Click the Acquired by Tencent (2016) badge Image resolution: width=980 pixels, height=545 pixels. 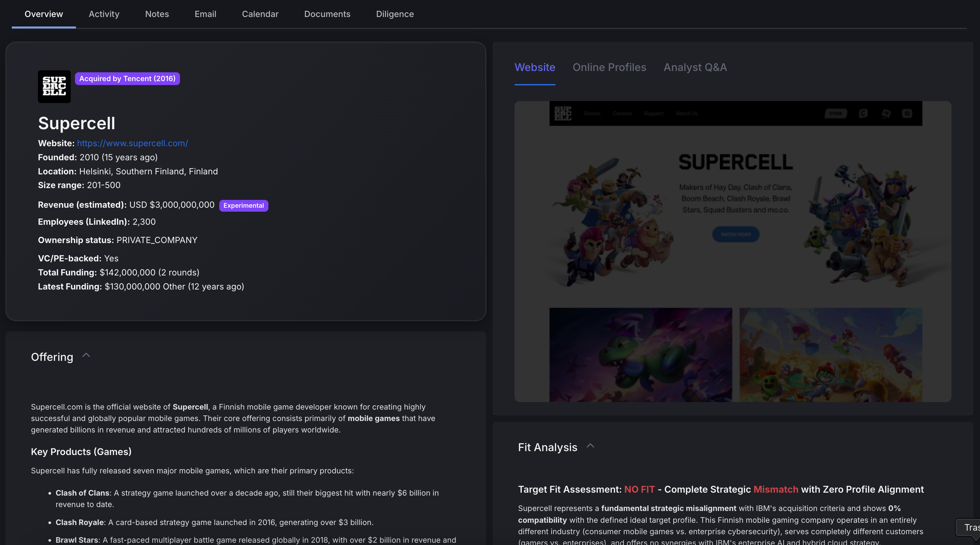click(x=127, y=79)
